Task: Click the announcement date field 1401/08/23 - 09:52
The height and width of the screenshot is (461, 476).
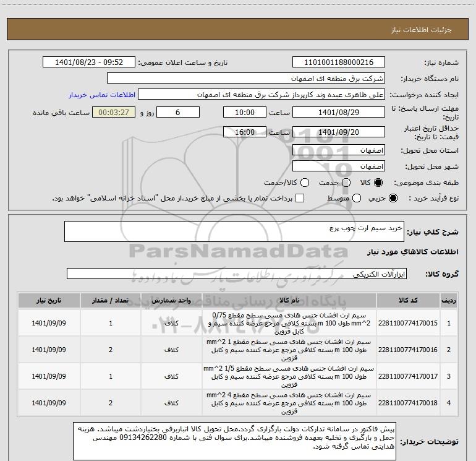Action: pos(89,62)
